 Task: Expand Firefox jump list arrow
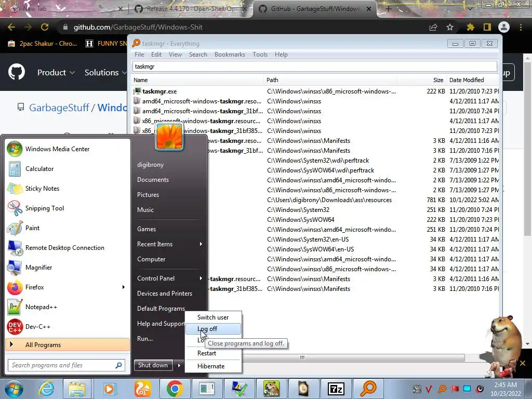(124, 287)
